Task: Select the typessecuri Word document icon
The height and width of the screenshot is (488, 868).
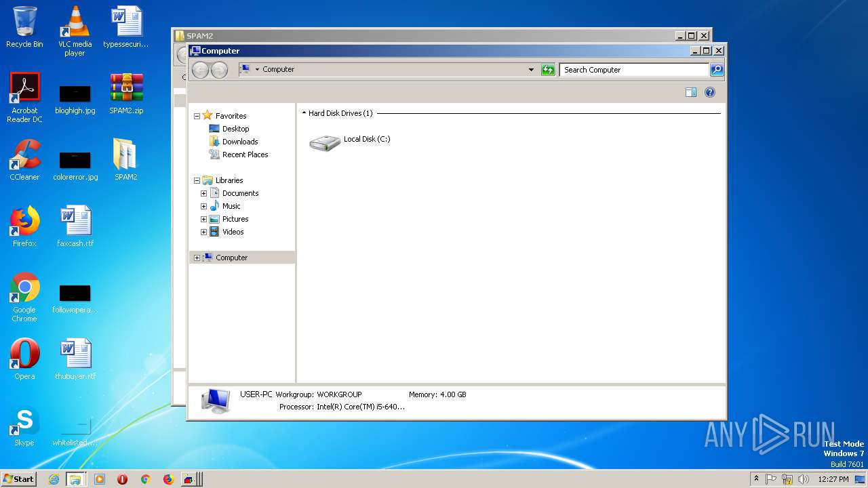Action: coord(126,27)
